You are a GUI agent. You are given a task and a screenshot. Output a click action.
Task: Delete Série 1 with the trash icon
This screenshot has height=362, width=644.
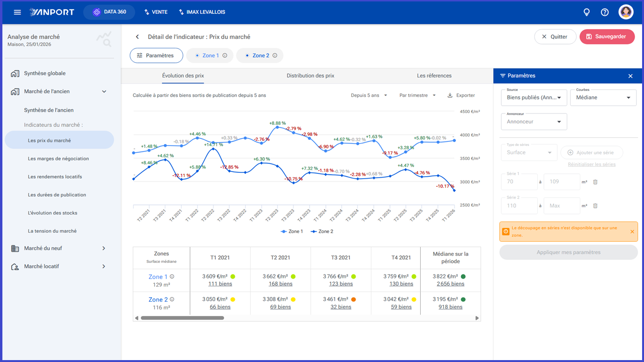(596, 182)
